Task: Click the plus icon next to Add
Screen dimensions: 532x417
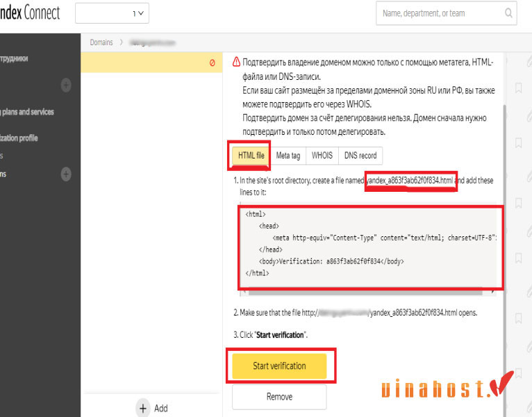Action: click(x=143, y=408)
